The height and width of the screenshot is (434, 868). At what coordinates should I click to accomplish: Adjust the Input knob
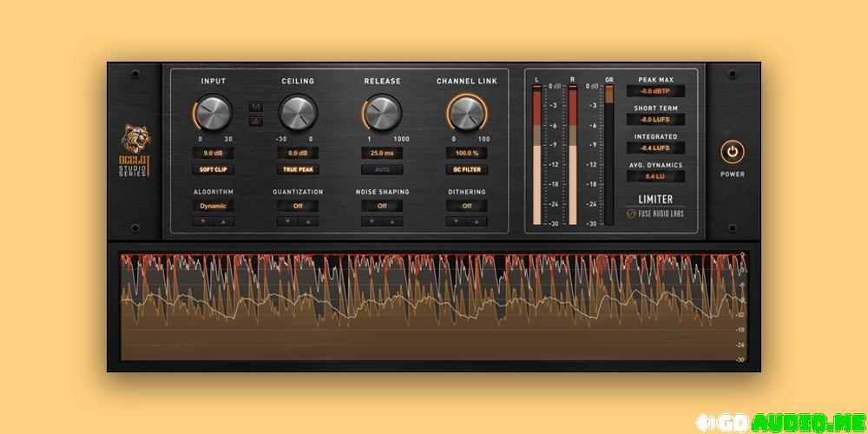[x=214, y=112]
